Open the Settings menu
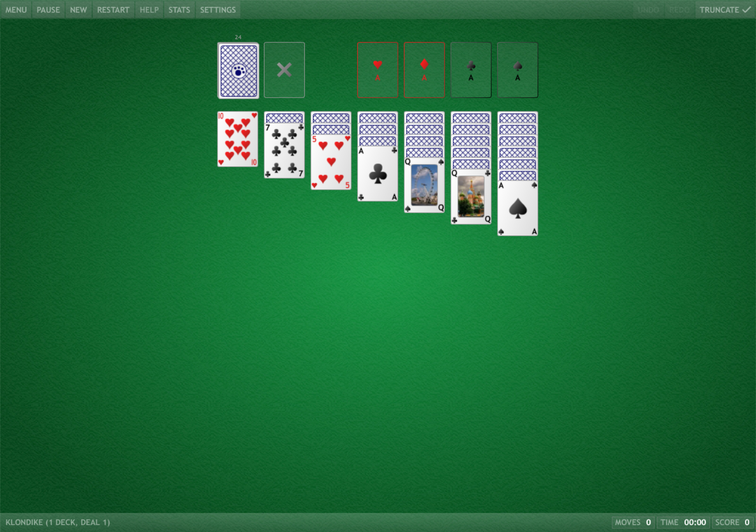 coord(218,10)
